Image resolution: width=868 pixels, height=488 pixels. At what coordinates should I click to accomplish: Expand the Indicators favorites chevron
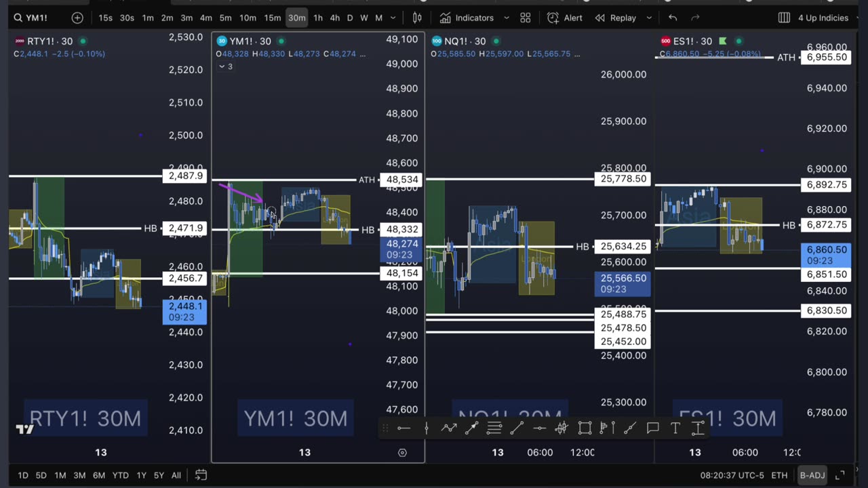click(x=506, y=18)
